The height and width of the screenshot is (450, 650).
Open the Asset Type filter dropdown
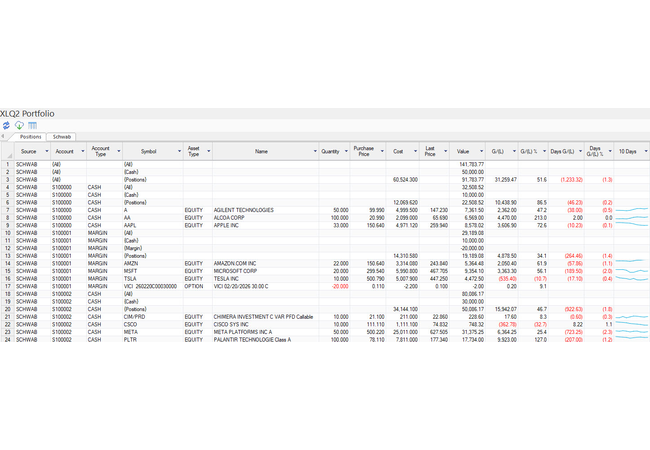point(209,151)
